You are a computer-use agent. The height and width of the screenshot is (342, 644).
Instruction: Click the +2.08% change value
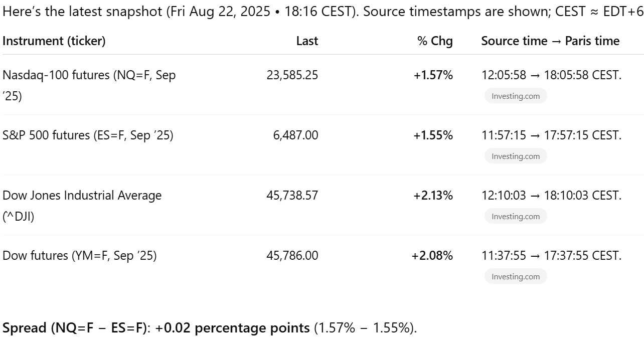432,256
